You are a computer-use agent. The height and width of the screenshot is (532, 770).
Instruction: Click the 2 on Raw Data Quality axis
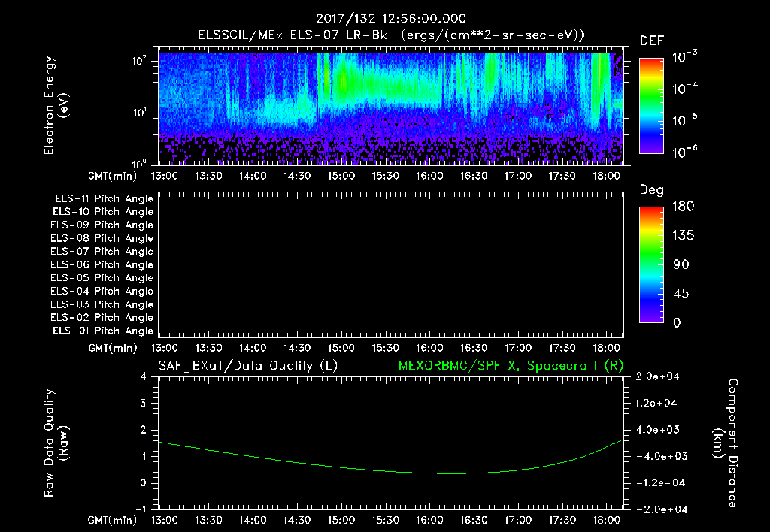pos(143,429)
